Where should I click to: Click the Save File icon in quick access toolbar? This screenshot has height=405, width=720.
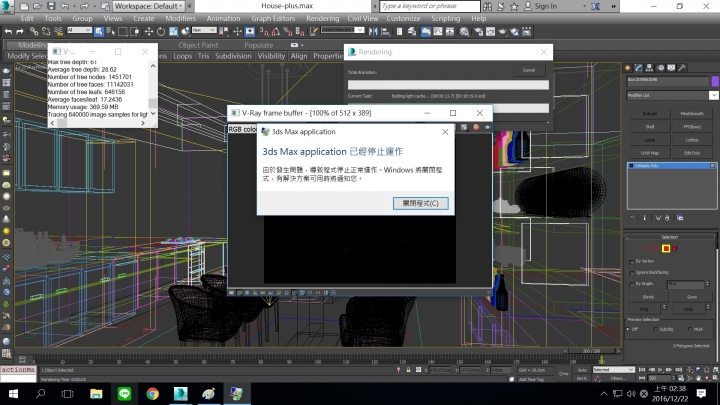point(51,6)
